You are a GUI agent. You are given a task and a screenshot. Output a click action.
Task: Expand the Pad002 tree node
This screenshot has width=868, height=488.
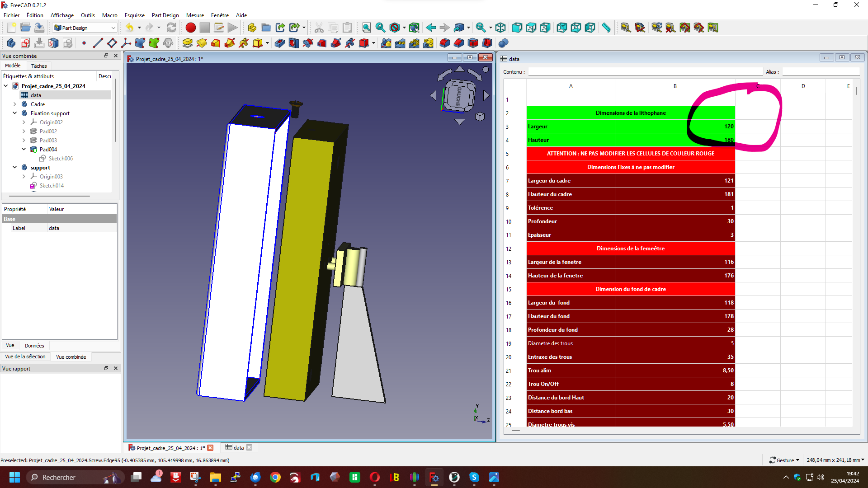coord(24,131)
